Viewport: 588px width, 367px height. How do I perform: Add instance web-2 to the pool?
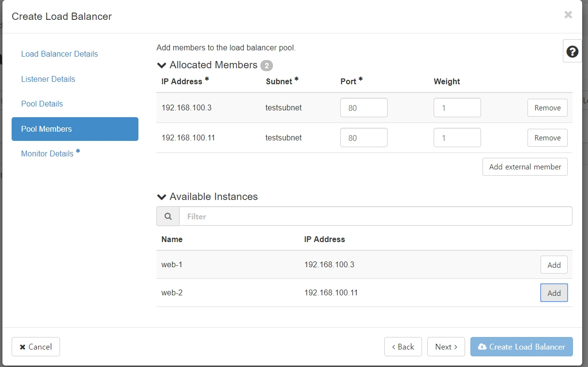[554, 292]
